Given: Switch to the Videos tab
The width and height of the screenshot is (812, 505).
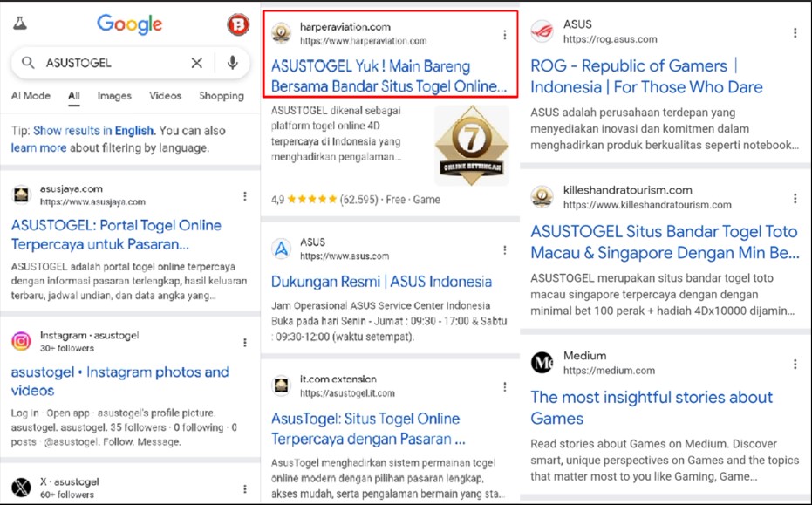Looking at the screenshot, I should click(x=165, y=96).
